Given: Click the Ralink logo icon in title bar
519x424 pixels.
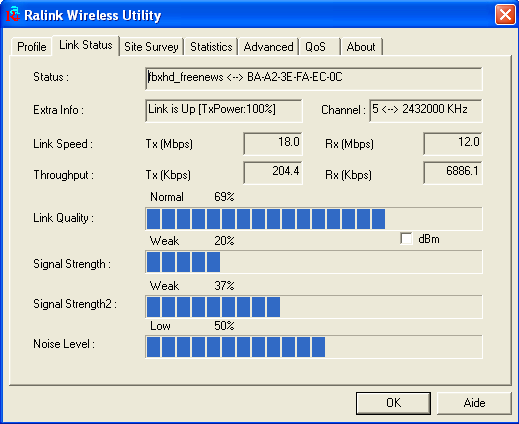Looking at the screenshot, I should (x=13, y=14).
